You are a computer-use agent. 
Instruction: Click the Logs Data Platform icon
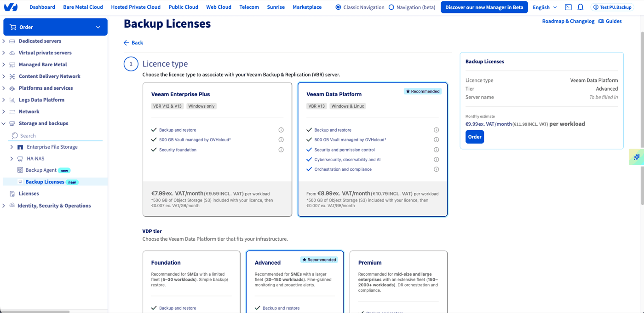[x=12, y=100]
